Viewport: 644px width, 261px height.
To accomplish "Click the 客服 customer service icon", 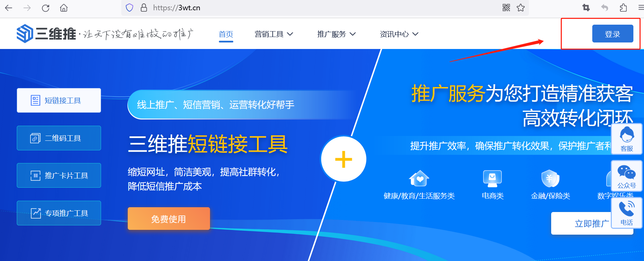I will tap(627, 138).
